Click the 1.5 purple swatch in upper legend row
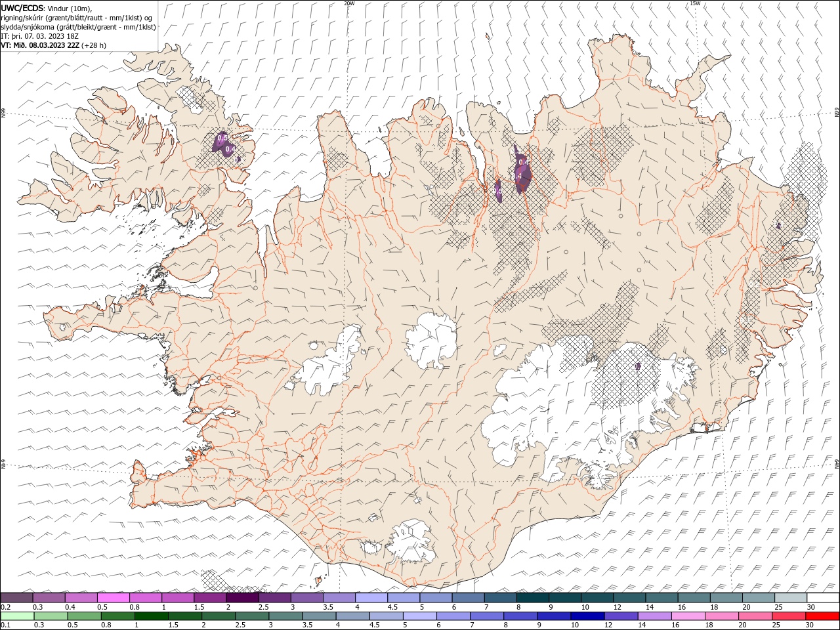The width and height of the screenshot is (840, 630). [x=211, y=598]
